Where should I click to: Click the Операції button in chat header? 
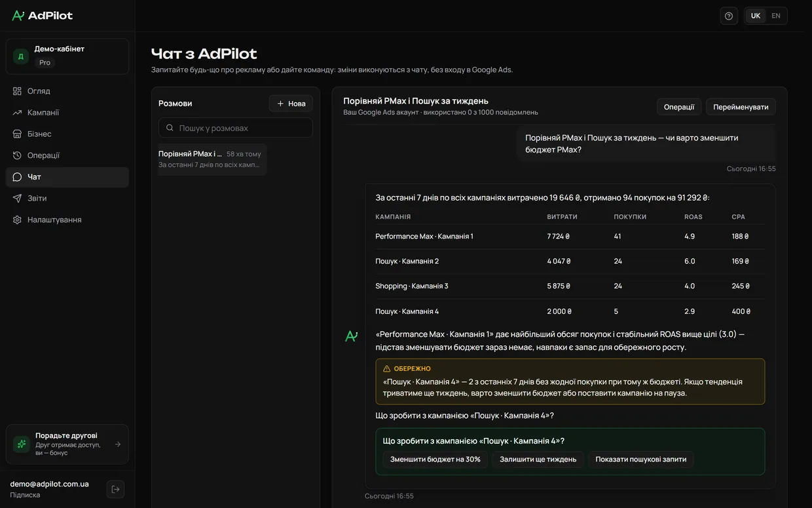click(679, 107)
